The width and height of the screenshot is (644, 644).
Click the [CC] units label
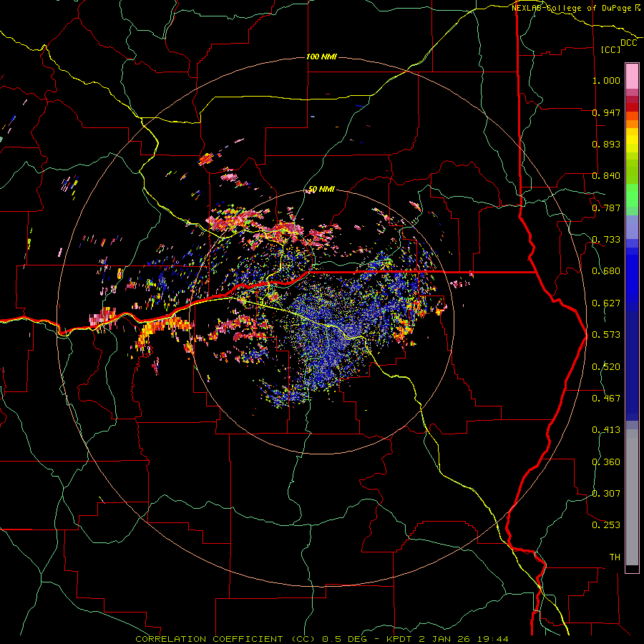coord(611,49)
